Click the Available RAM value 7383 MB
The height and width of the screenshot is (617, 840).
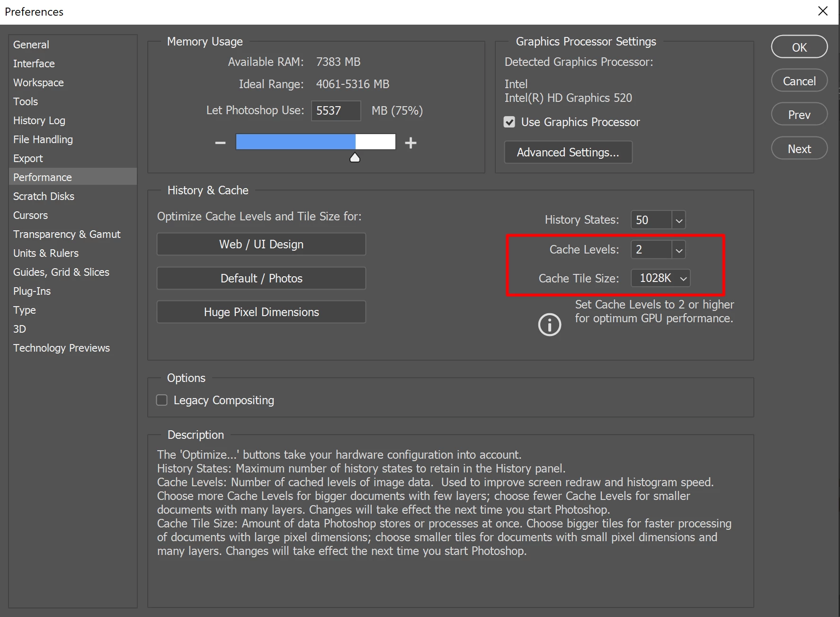pos(338,62)
